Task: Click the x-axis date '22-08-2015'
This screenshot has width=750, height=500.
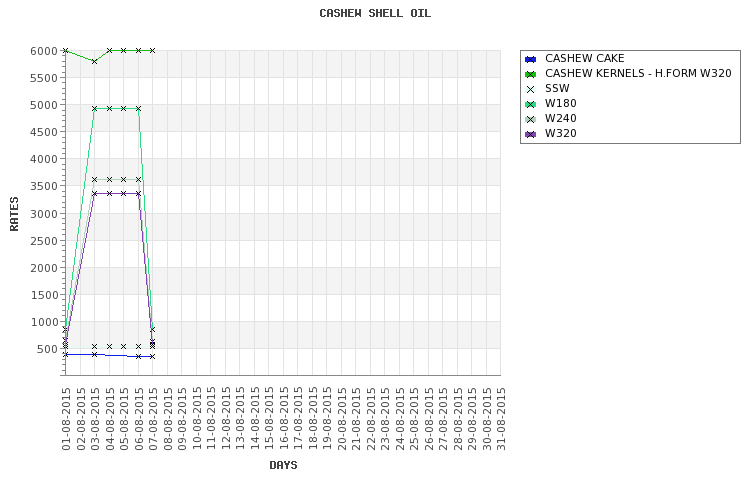Action: [371, 419]
